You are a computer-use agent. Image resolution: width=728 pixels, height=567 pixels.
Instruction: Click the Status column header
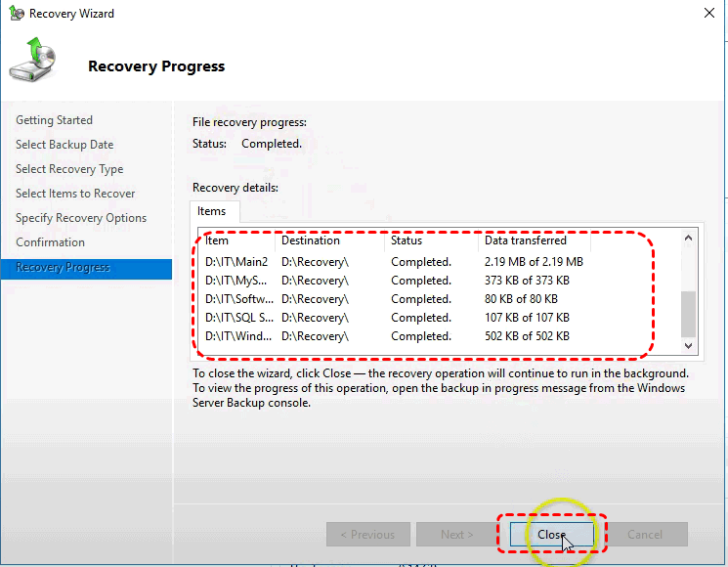click(407, 240)
